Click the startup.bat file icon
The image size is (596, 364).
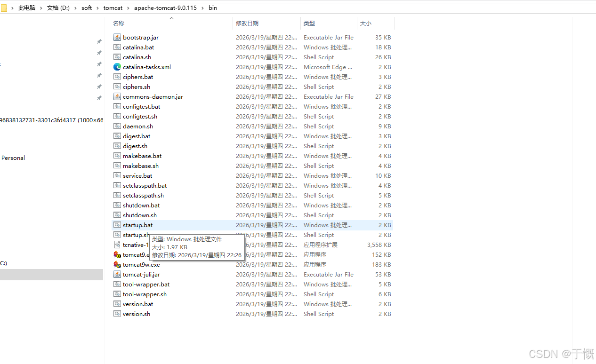[117, 225]
